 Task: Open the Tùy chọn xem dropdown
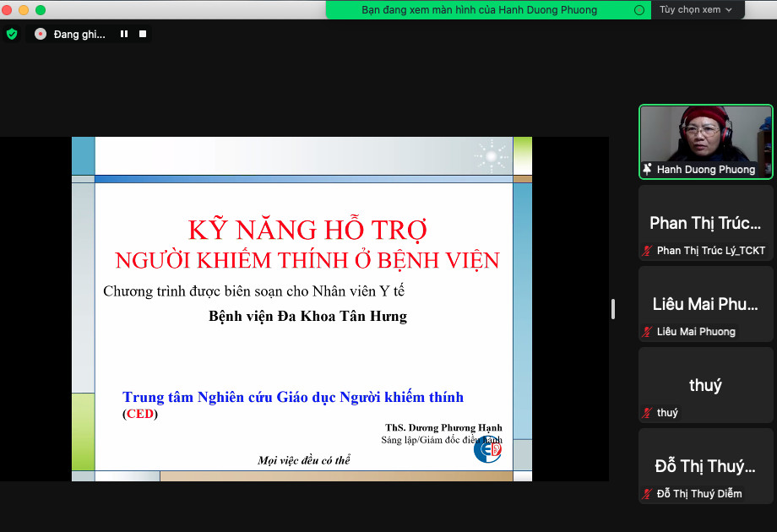pyautogui.click(x=696, y=10)
